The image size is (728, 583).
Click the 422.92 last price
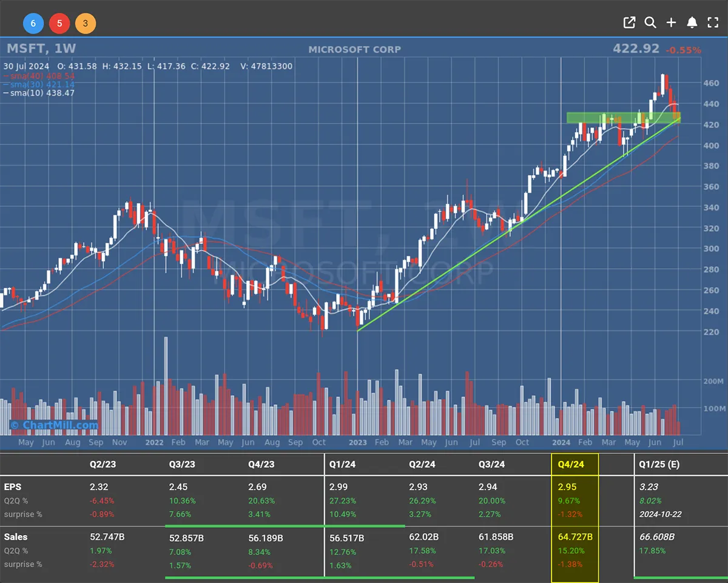(x=636, y=49)
